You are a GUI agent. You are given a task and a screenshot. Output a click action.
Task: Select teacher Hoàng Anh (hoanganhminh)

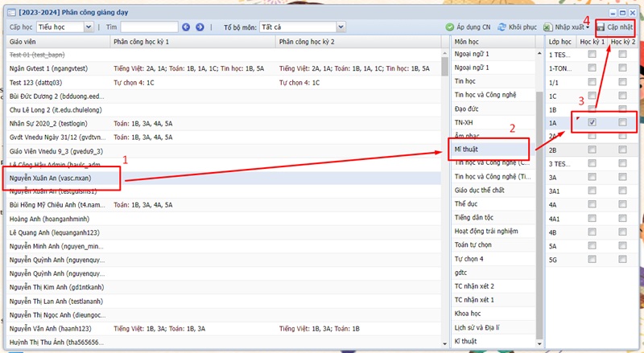click(49, 220)
